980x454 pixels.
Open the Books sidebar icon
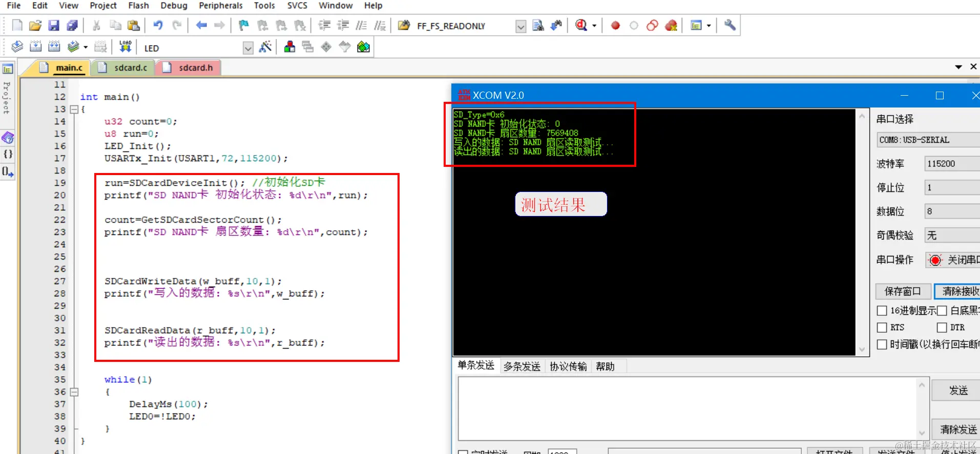click(x=8, y=138)
